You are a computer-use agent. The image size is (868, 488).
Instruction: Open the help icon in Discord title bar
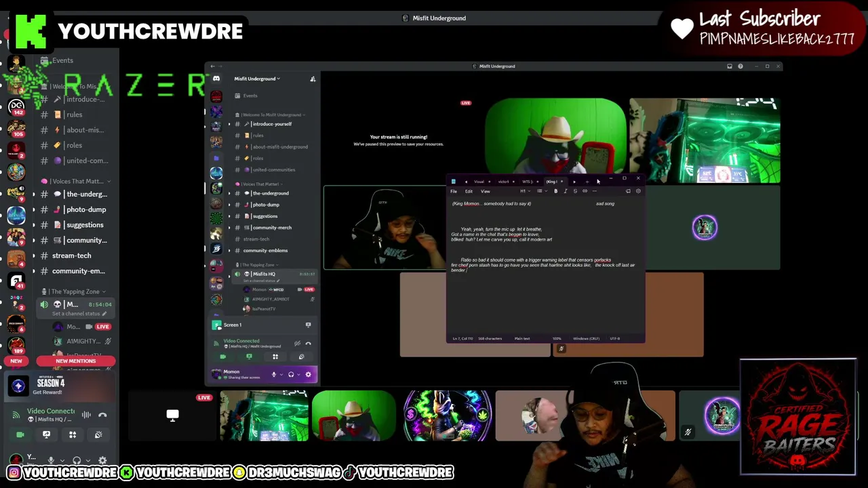pos(741,66)
